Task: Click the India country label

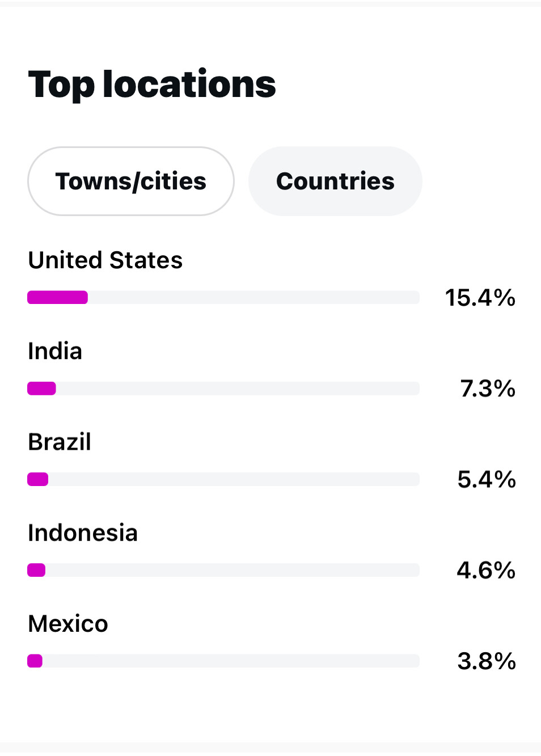Action: tap(55, 351)
